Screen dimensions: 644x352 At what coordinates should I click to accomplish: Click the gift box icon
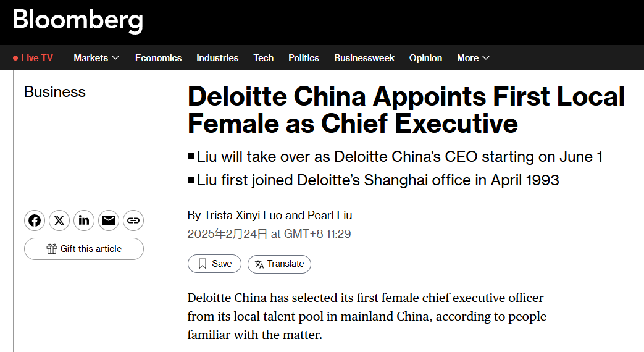52,249
